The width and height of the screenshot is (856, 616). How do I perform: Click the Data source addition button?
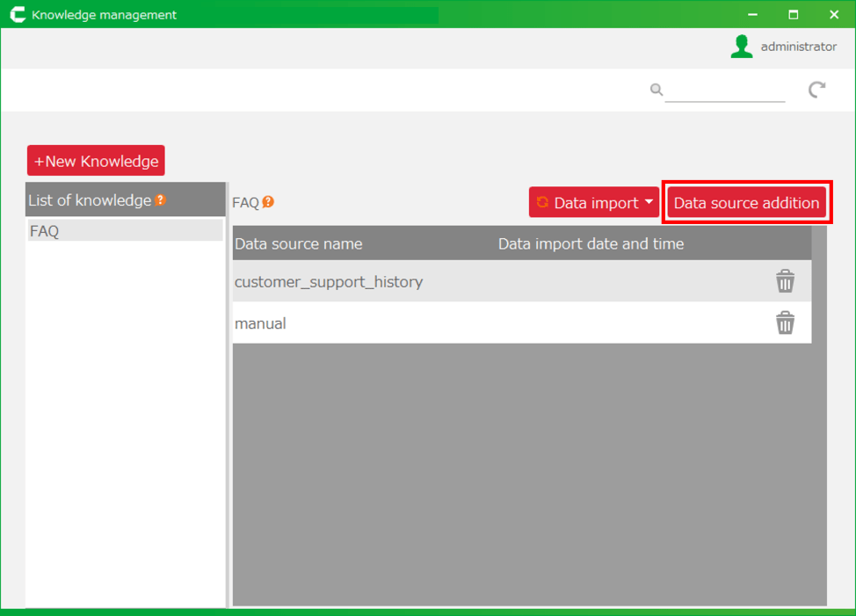pos(746,203)
